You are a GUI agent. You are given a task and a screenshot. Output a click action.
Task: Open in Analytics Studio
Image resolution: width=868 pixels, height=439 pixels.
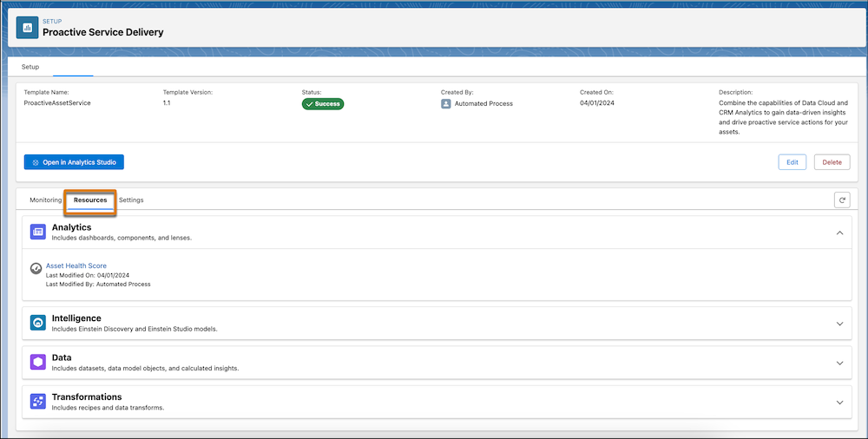click(x=74, y=162)
